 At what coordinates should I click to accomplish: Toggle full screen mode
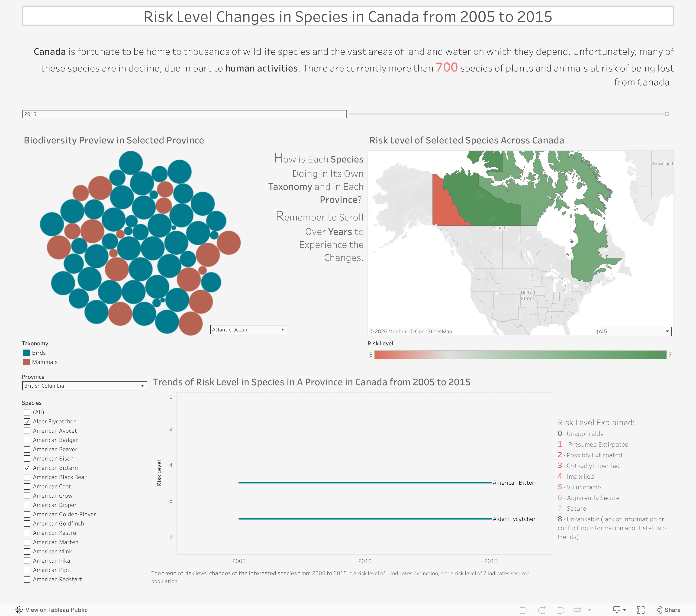pos(640,610)
